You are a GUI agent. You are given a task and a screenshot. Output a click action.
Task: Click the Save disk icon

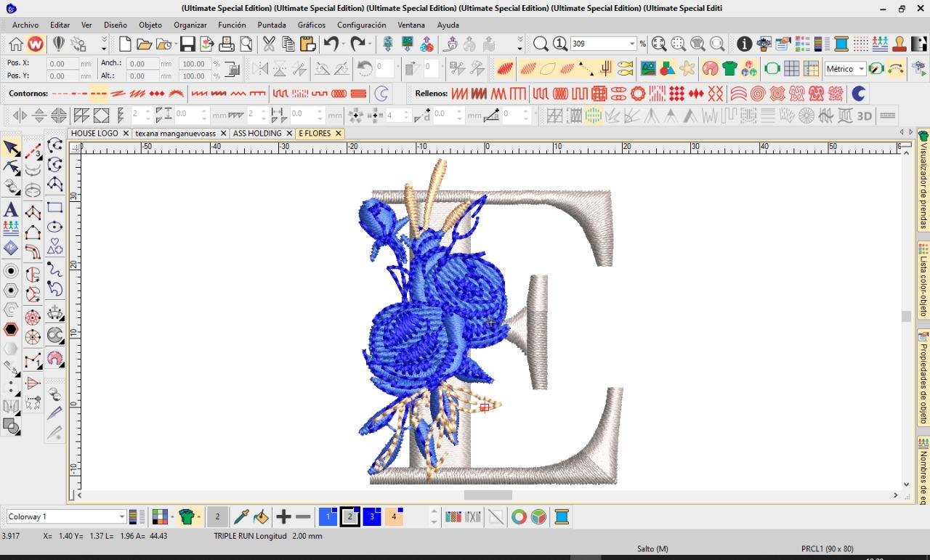[x=187, y=44]
